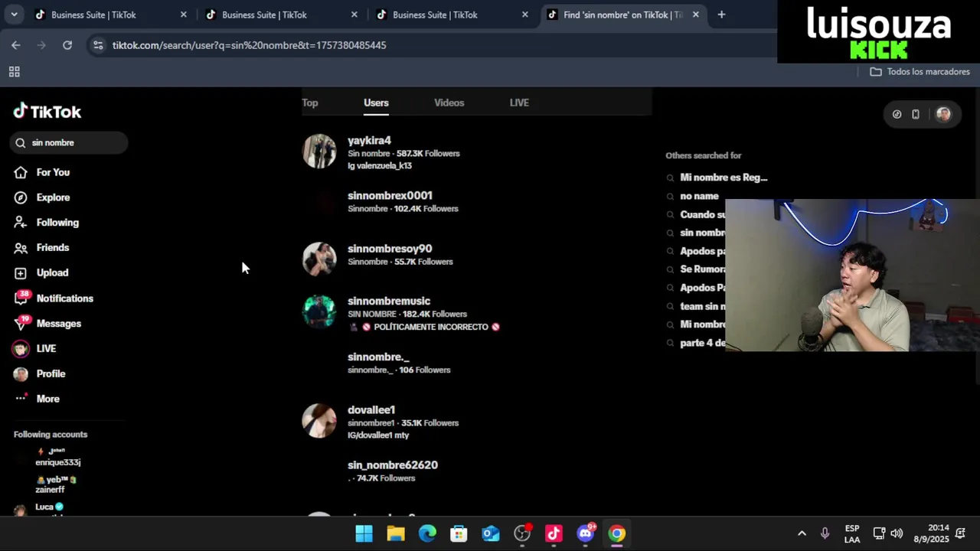Open the ESP LAA language switcher
The width and height of the screenshot is (980, 551).
[852, 533]
